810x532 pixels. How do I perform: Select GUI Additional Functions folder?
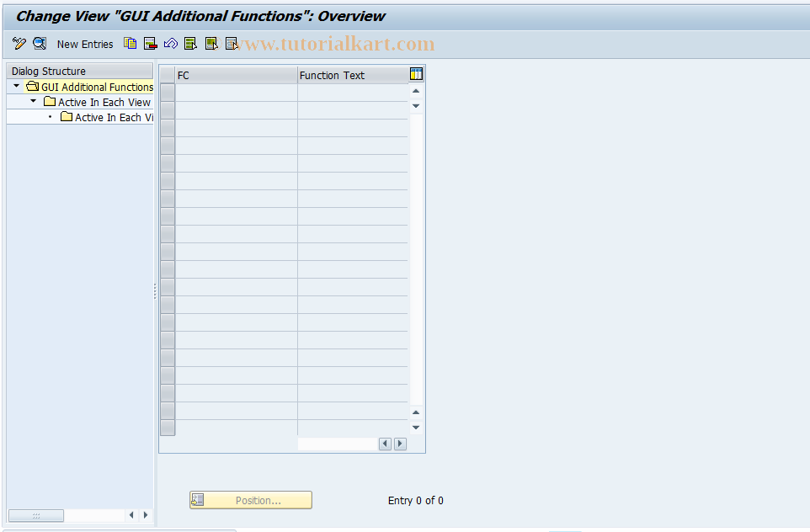(x=89, y=87)
